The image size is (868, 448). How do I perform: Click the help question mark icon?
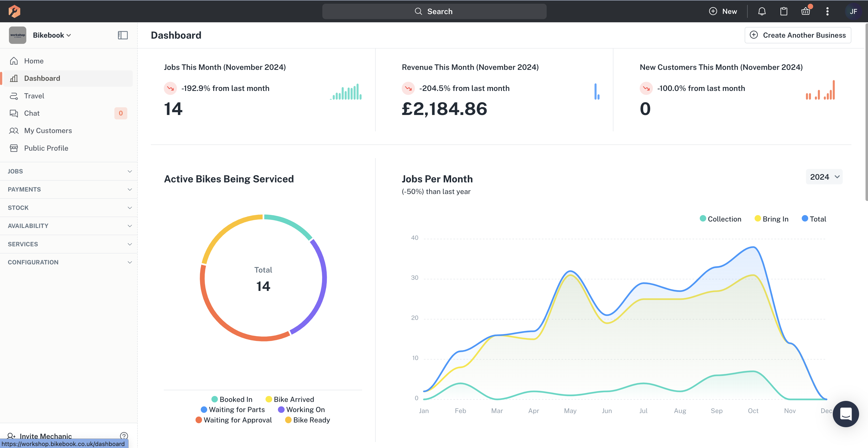coord(124,436)
